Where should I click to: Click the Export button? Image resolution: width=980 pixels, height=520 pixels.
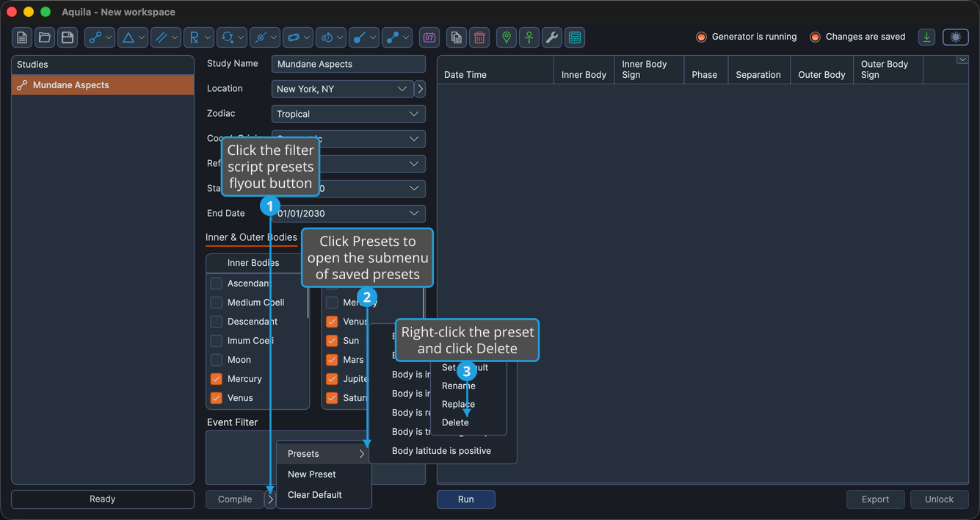point(875,499)
